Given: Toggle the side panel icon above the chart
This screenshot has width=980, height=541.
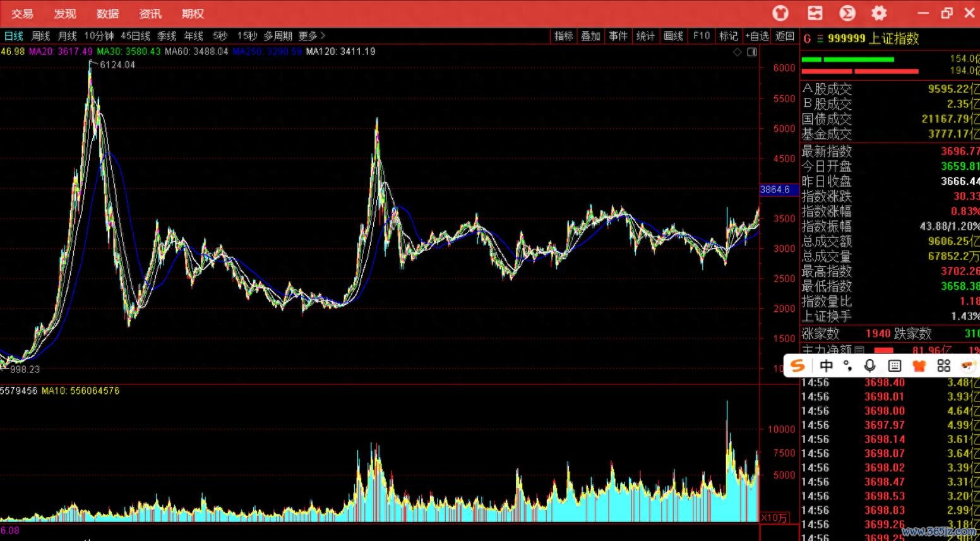Looking at the screenshot, I should pos(752,52).
